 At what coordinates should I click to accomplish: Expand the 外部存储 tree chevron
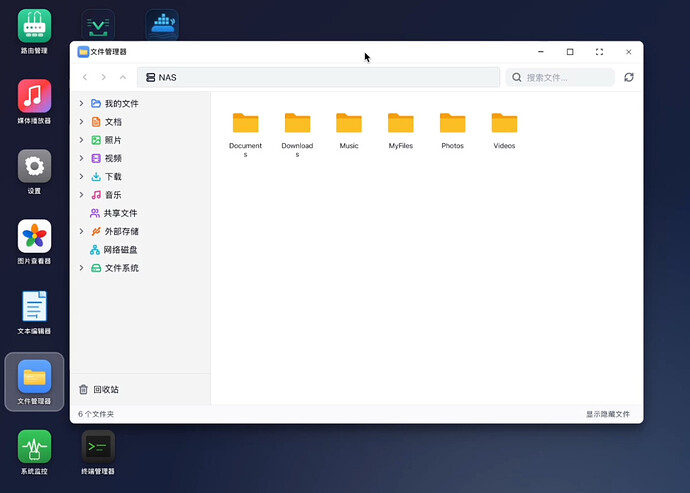tap(81, 231)
